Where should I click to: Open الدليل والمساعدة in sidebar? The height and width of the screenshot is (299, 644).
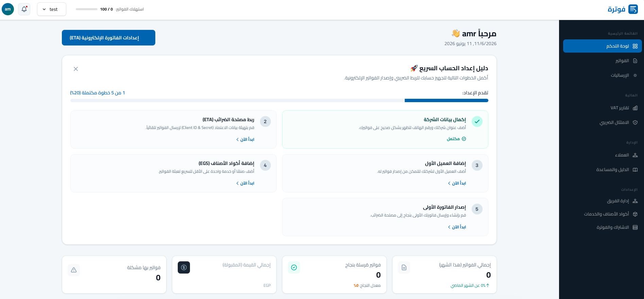pyautogui.click(x=602, y=170)
